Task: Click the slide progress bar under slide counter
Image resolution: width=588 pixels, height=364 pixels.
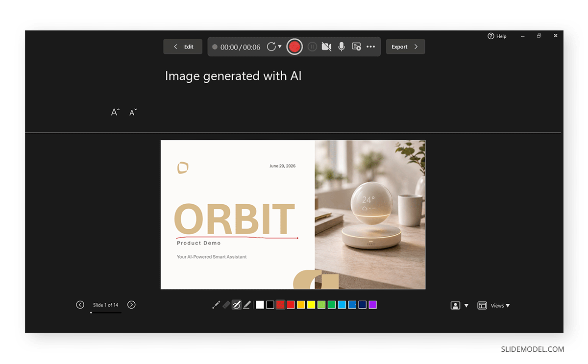Action: tap(106, 312)
